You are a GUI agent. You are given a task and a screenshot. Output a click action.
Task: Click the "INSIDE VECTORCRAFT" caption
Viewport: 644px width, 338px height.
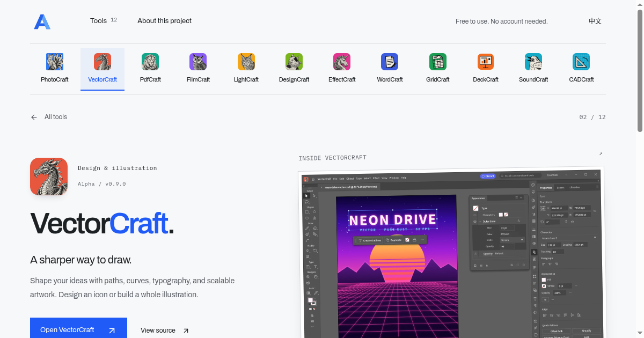[333, 158]
